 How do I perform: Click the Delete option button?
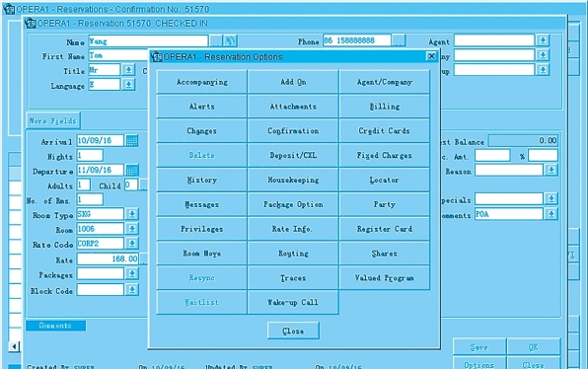pyautogui.click(x=201, y=155)
